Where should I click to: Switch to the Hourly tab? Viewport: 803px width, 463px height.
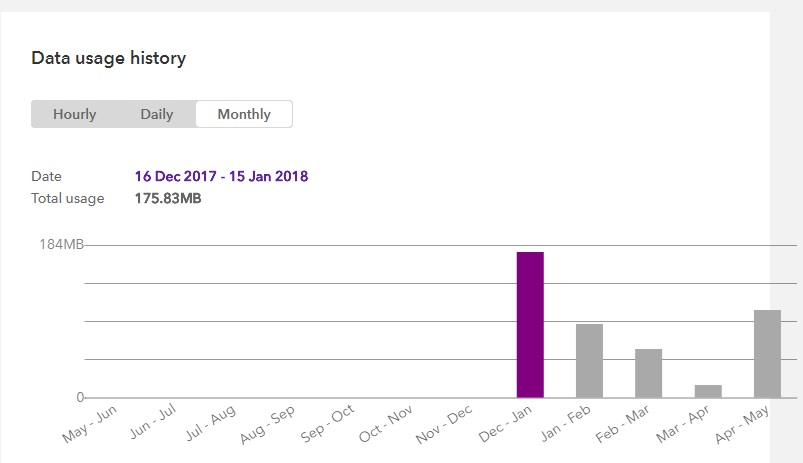point(75,114)
